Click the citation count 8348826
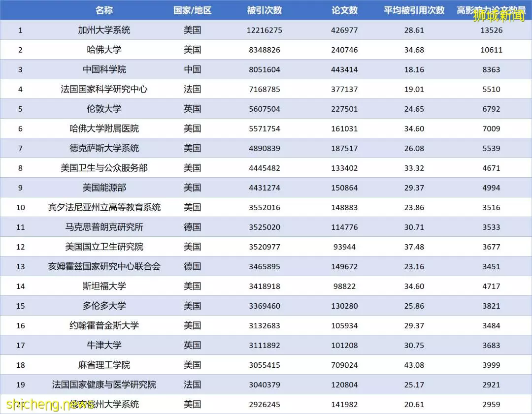Viewport: 532px width, 414px height. coord(265,50)
